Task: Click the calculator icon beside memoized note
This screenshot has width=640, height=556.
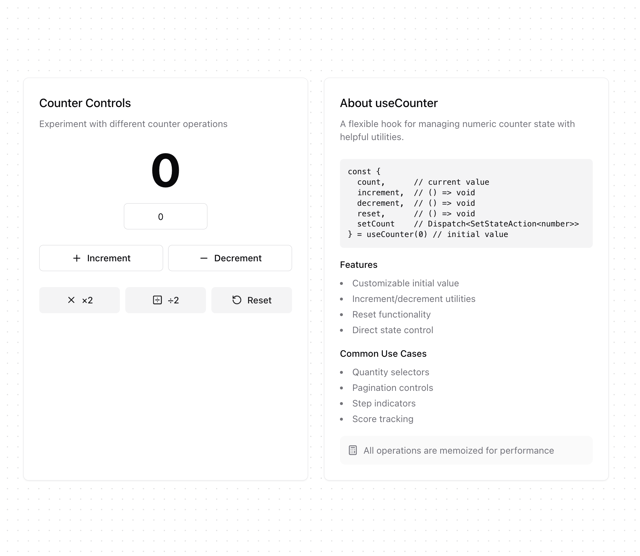Action: (x=353, y=450)
